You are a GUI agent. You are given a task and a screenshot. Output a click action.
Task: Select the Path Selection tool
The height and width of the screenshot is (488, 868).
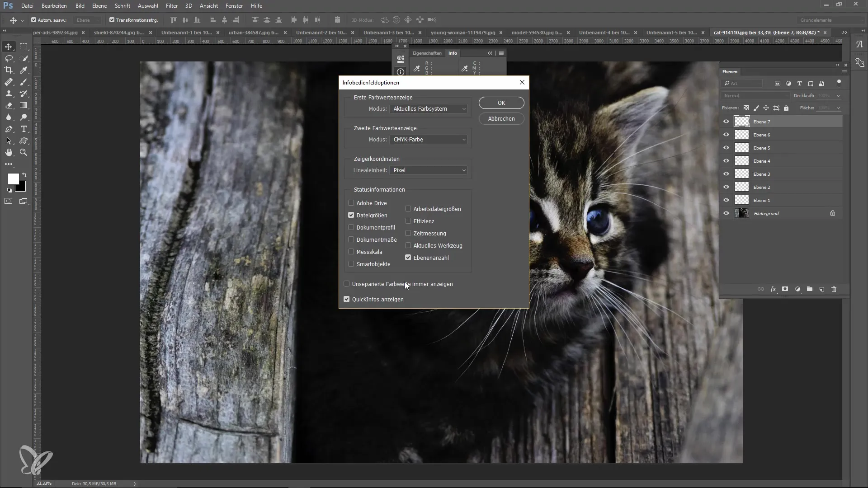[9, 141]
